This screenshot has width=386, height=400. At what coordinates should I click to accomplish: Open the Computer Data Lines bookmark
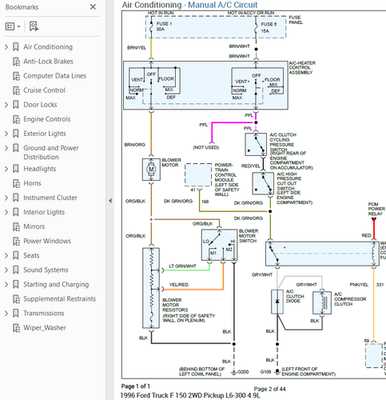tap(55, 76)
